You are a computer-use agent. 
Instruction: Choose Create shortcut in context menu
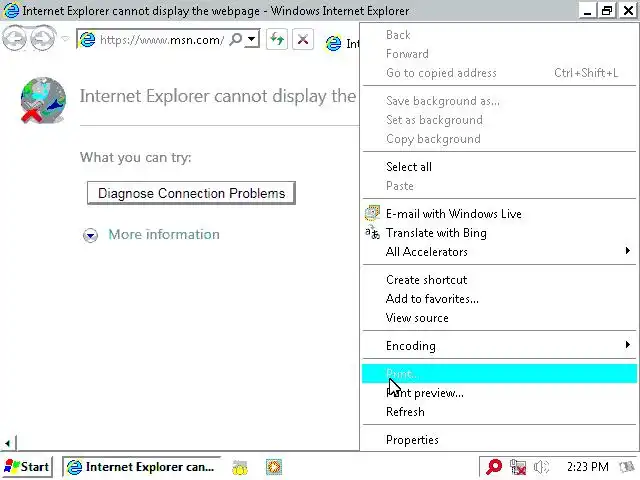point(499,280)
